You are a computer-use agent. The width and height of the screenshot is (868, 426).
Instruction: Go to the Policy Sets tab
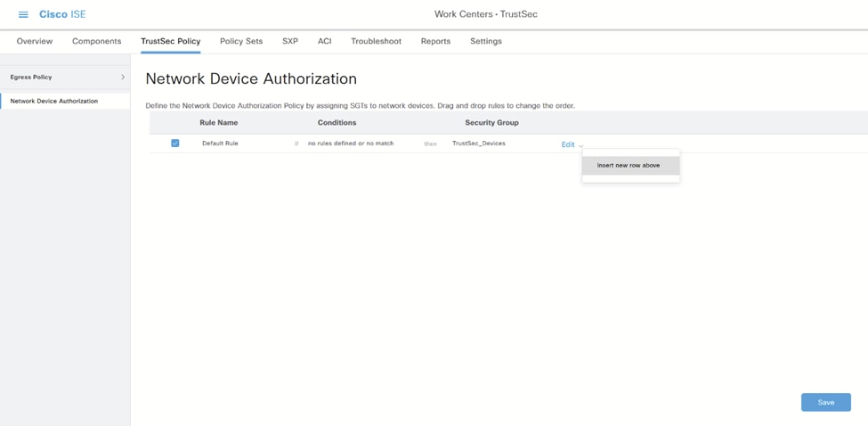pyautogui.click(x=241, y=41)
